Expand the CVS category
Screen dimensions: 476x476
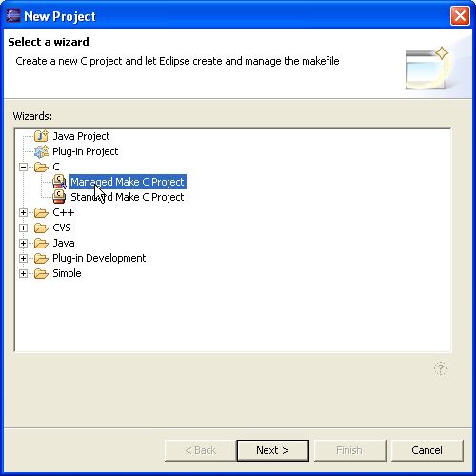pos(23,228)
